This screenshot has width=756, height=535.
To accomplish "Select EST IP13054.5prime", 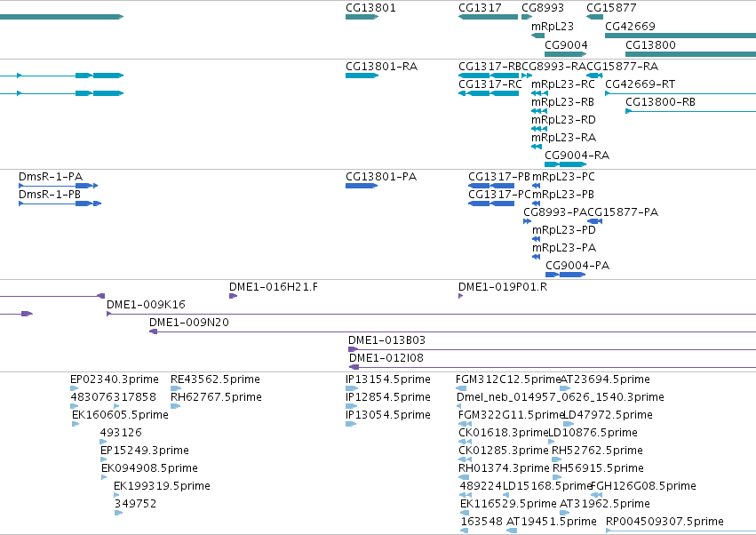I will (351, 424).
